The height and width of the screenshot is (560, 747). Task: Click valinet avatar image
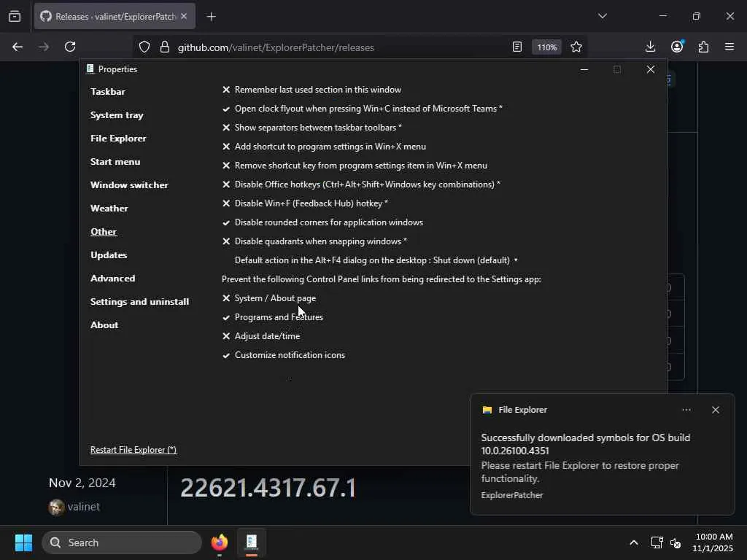tap(56, 507)
